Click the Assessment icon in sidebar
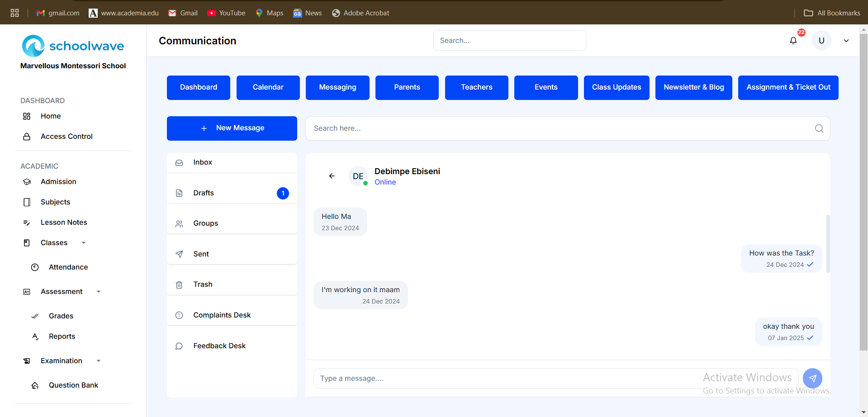868x417 pixels. (x=27, y=292)
